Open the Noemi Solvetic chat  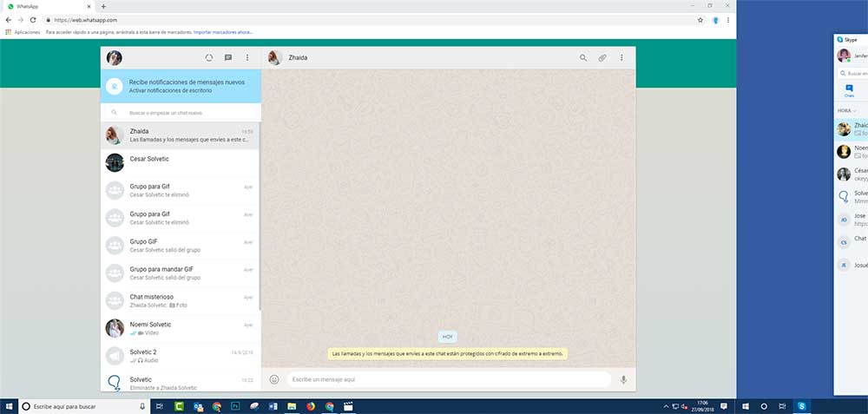point(180,329)
